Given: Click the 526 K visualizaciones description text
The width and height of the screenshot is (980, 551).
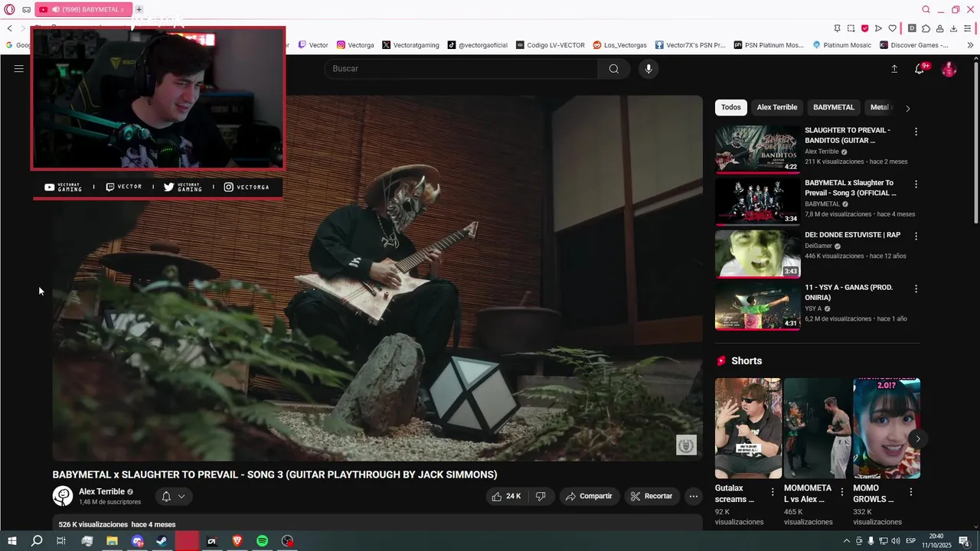Looking at the screenshot, I should pos(93,525).
